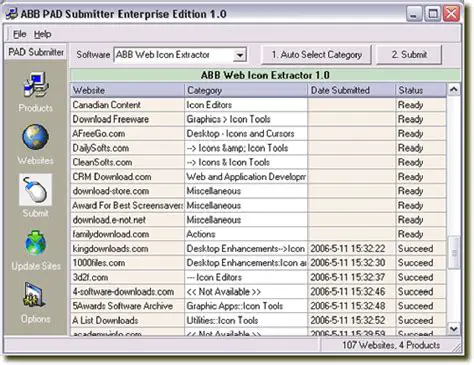Select the Submit mouse icon

(x=35, y=190)
